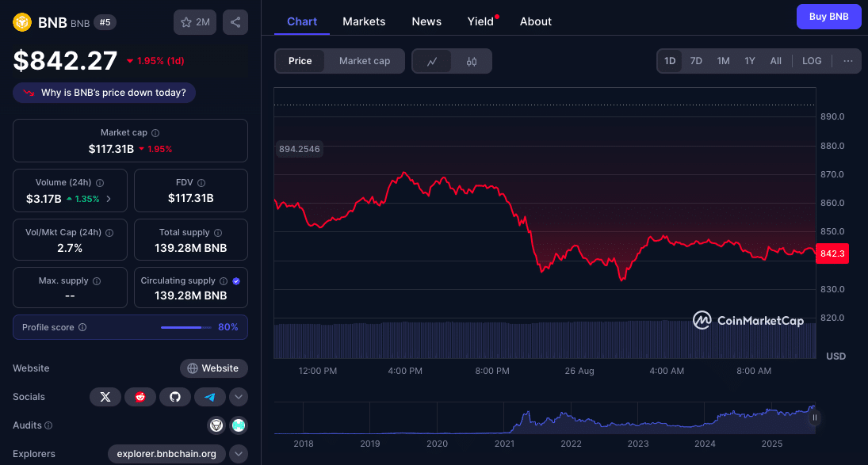
Task: Click the range selector pause handle
Action: (814, 417)
